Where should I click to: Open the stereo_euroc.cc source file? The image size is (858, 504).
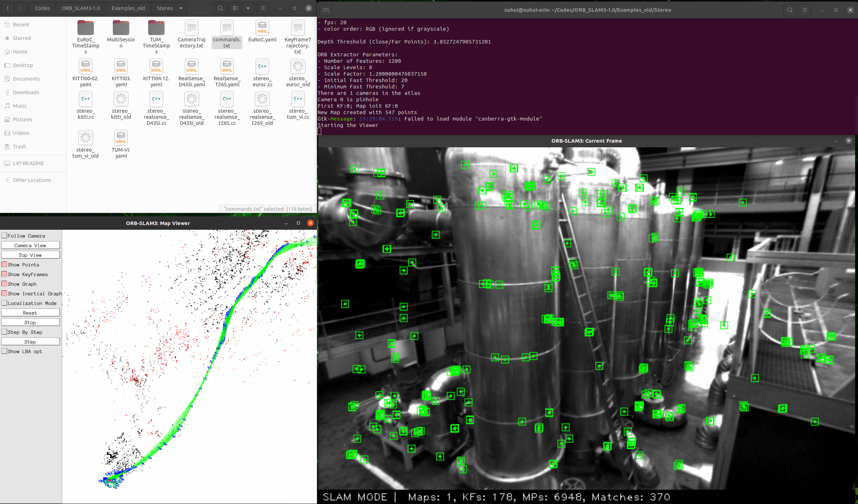262,67
